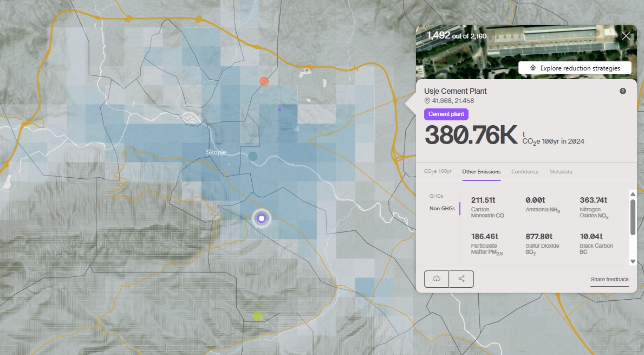Image resolution: width=644 pixels, height=355 pixels.
Task: Click the purple Cement plant tag
Action: tap(446, 114)
